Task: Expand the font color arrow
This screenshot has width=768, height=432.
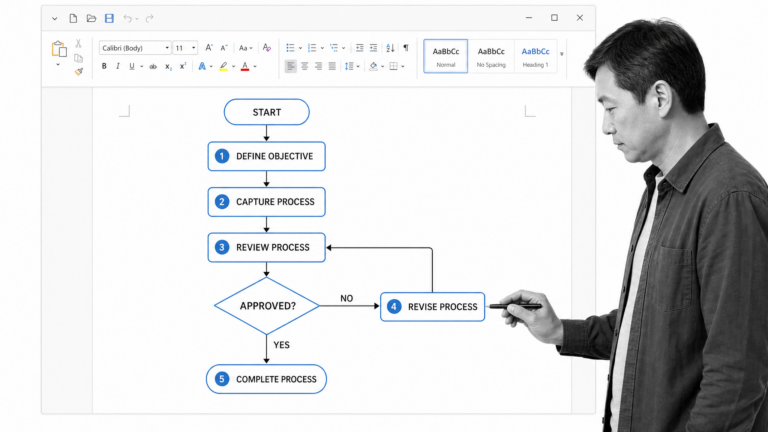Action: pos(255,67)
